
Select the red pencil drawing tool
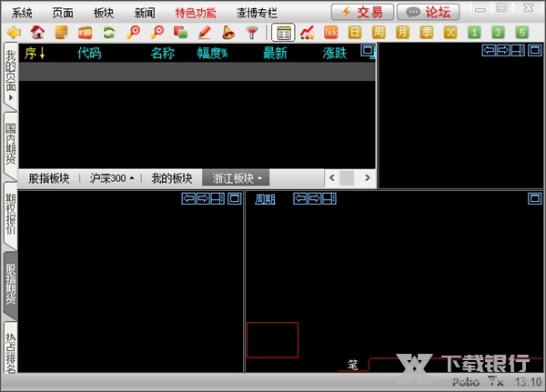pyautogui.click(x=205, y=33)
